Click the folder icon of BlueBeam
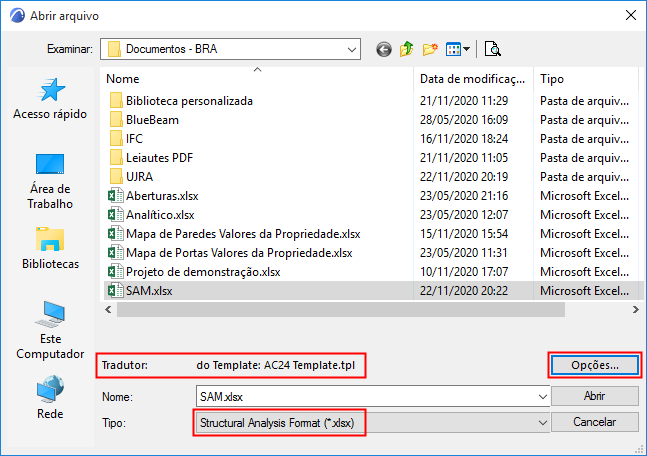The width and height of the screenshot is (647, 456). [116, 120]
